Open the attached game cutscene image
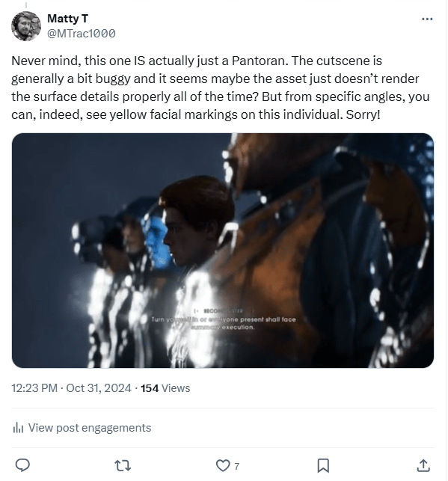This screenshot has width=448, height=481. [x=223, y=251]
